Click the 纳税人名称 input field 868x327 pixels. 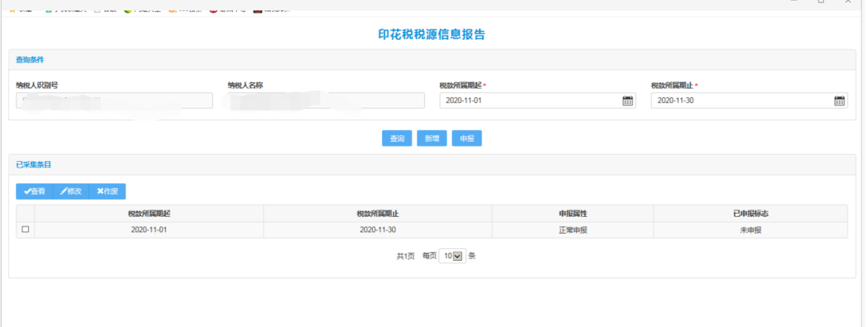point(326,100)
